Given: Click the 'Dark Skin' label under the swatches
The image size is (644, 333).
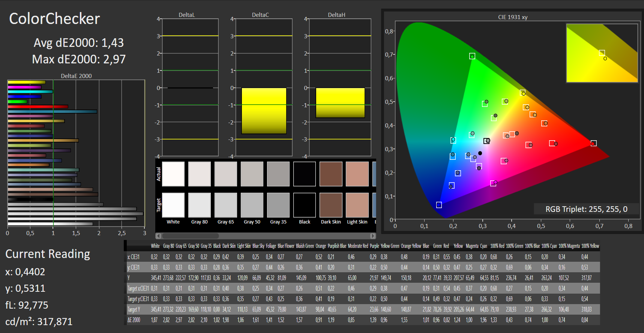Looking at the screenshot, I should point(331,222).
